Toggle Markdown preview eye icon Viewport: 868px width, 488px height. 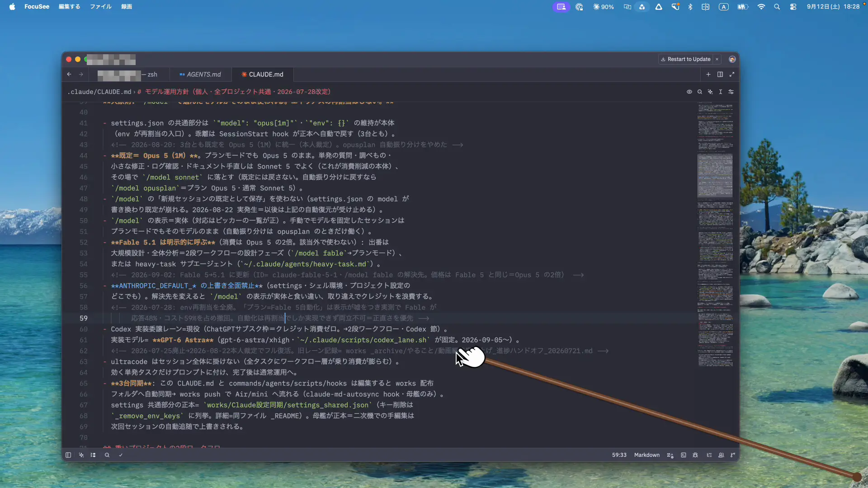689,92
